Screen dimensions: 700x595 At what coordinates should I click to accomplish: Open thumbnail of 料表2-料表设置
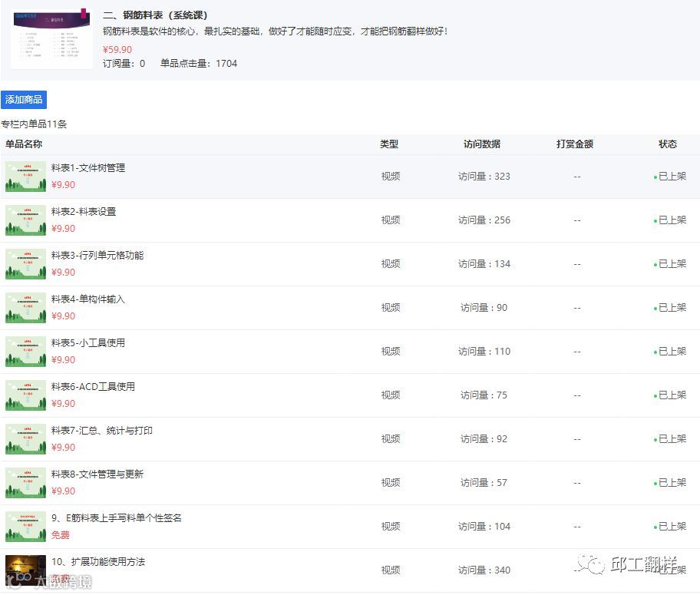click(25, 220)
